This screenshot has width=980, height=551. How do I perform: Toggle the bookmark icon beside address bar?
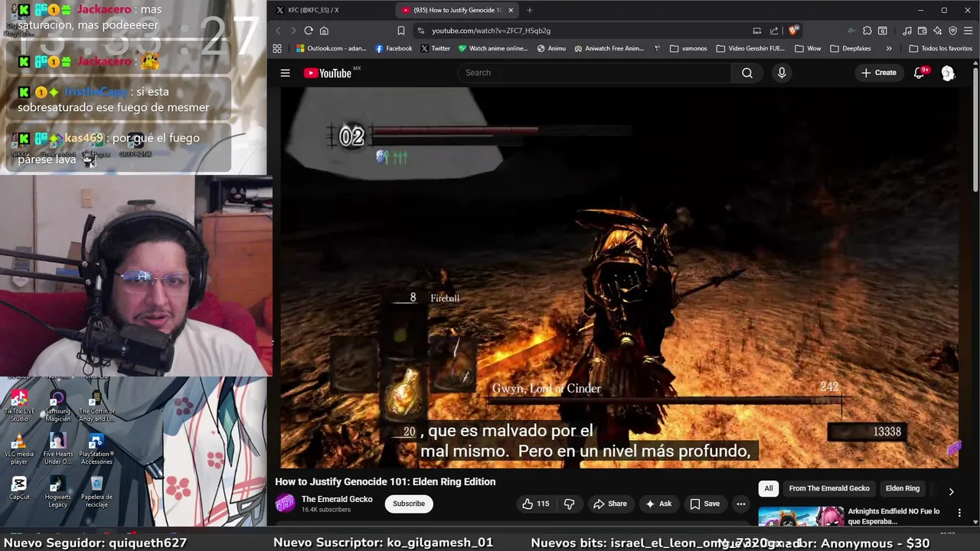click(x=400, y=31)
